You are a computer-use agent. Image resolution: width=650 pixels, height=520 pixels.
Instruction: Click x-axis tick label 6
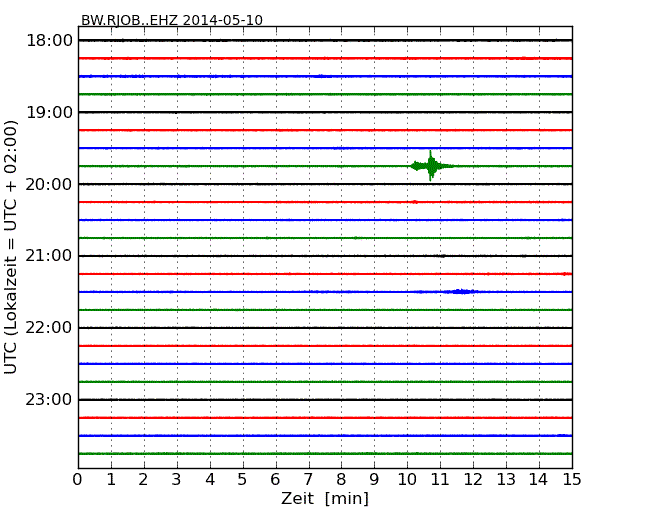click(x=275, y=480)
